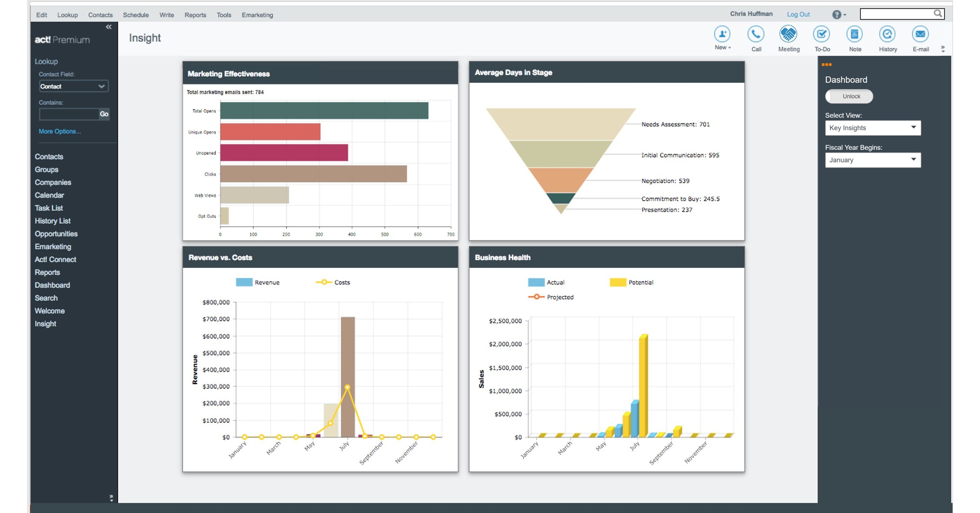Click the Help question mark icon

coord(836,15)
